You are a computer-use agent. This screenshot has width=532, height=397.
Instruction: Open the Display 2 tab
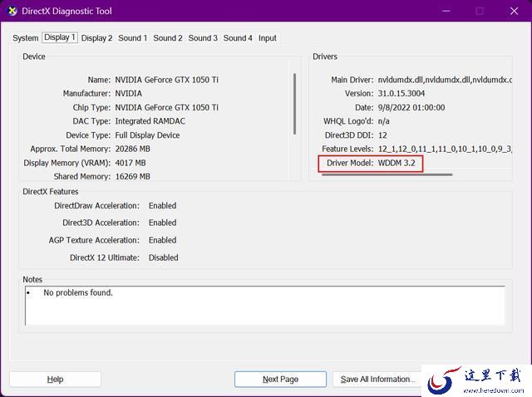coord(96,38)
